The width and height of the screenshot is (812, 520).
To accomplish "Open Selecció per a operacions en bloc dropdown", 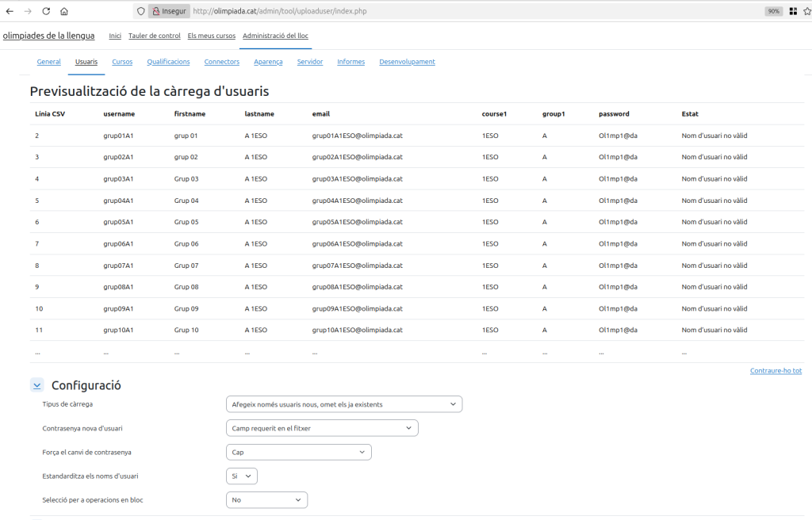I will pyautogui.click(x=266, y=499).
